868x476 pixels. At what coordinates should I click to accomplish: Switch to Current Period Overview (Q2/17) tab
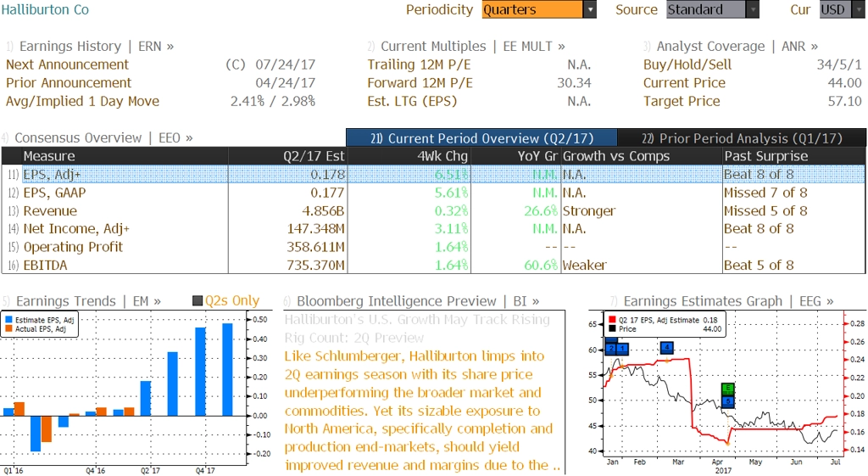[481, 138]
